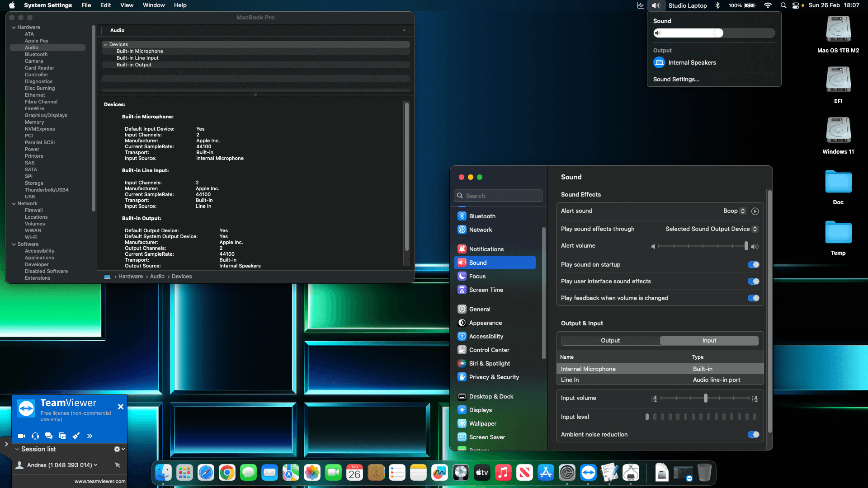Collapse the Devices disclosure triangle
This screenshot has height=488, width=868.
point(105,45)
